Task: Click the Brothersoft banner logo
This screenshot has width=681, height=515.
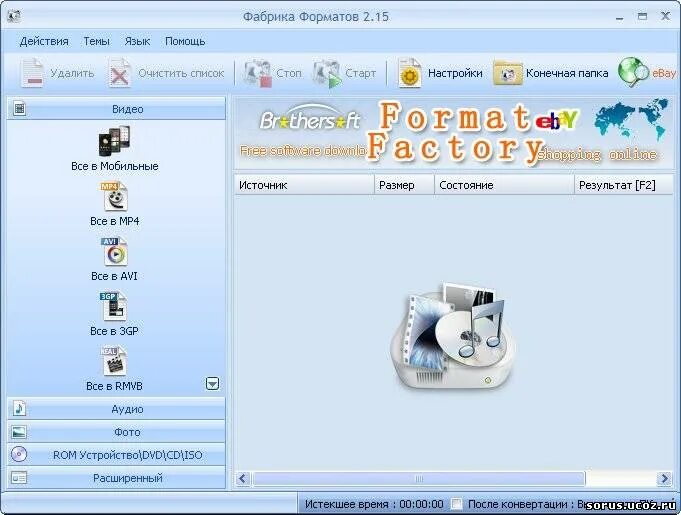Action: 310,119
